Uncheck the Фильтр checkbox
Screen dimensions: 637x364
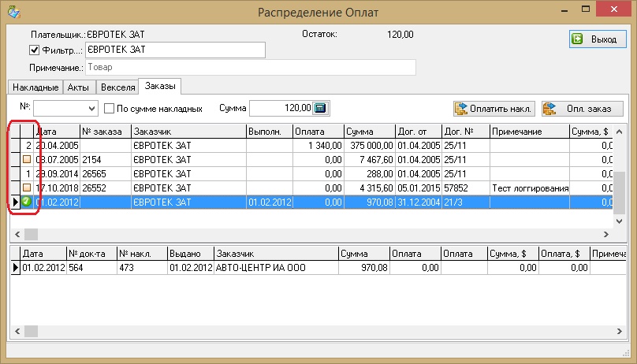[34, 50]
